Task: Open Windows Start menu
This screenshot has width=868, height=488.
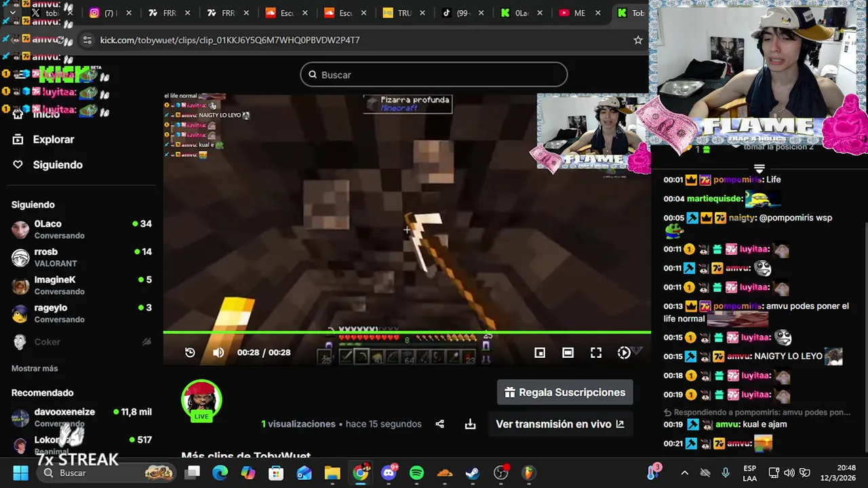Action: pyautogui.click(x=20, y=473)
